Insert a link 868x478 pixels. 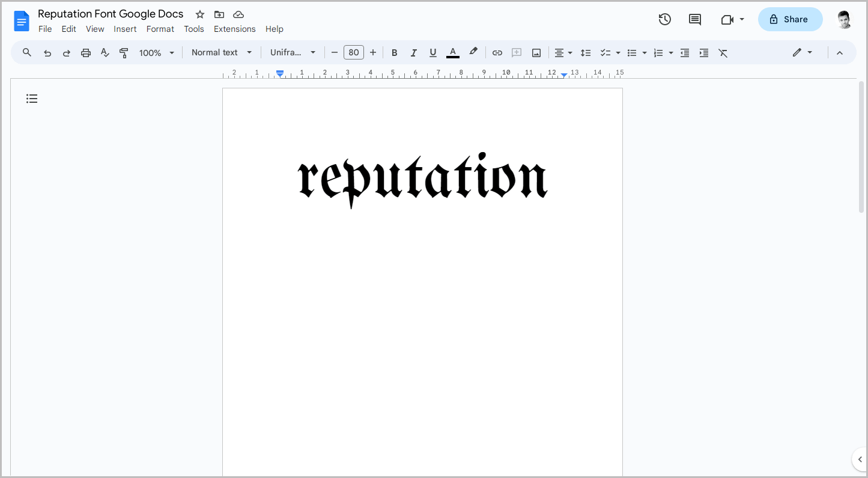[497, 52]
